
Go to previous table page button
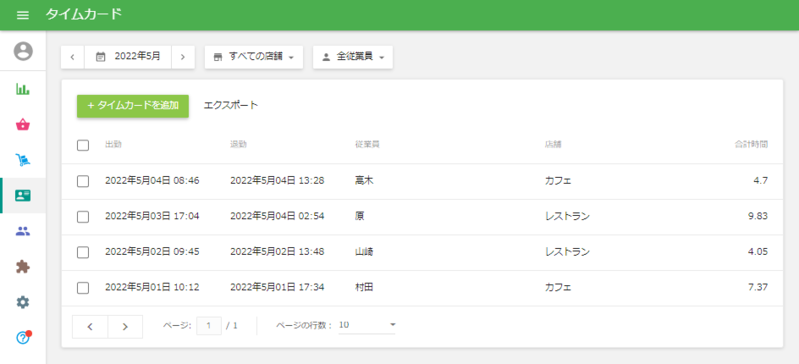pyautogui.click(x=90, y=327)
